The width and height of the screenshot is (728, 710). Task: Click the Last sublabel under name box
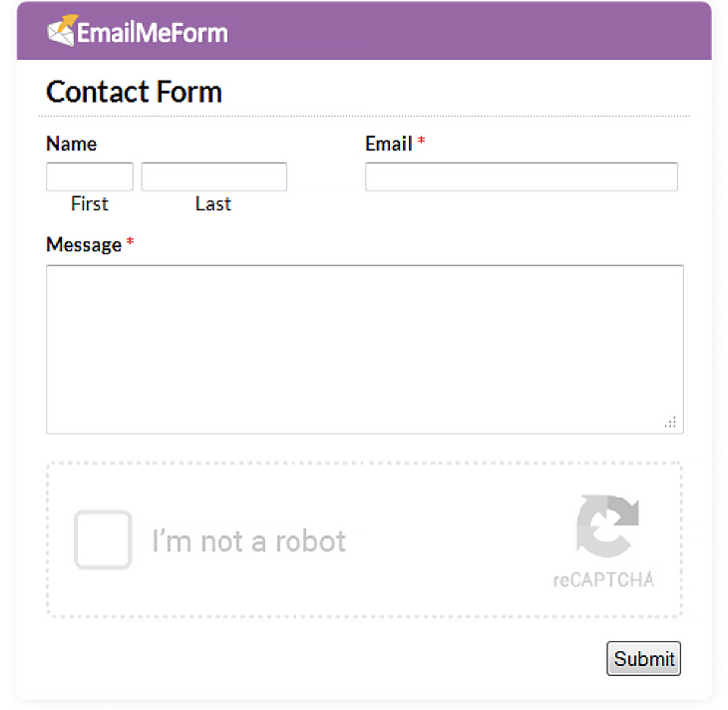click(x=213, y=203)
